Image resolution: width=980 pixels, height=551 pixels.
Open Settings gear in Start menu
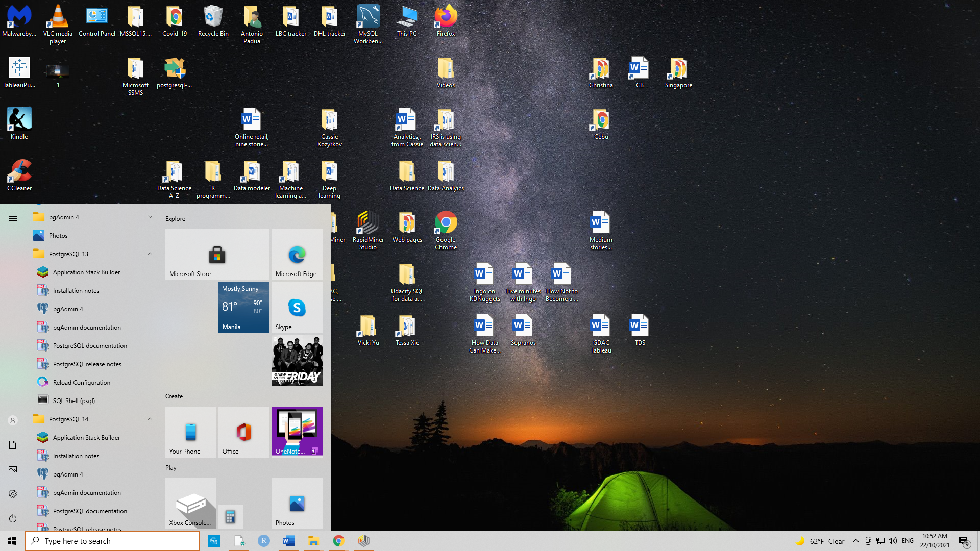click(13, 494)
